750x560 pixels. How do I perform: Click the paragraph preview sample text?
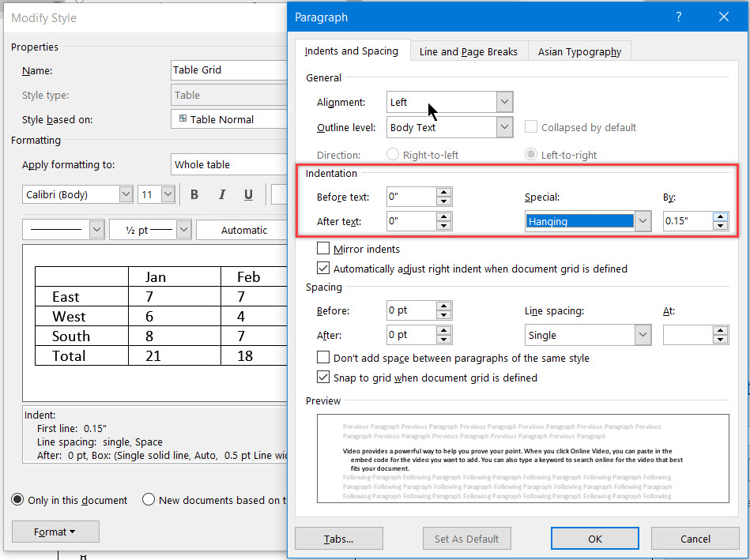pyautogui.click(x=512, y=460)
